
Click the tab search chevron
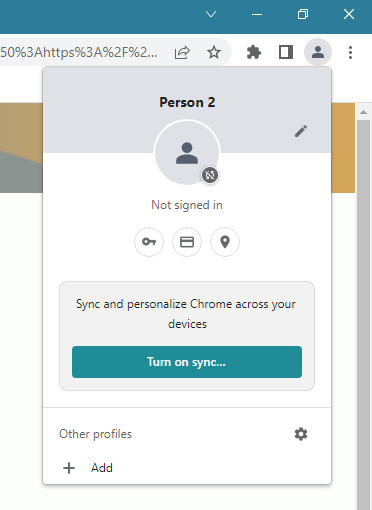[211, 14]
